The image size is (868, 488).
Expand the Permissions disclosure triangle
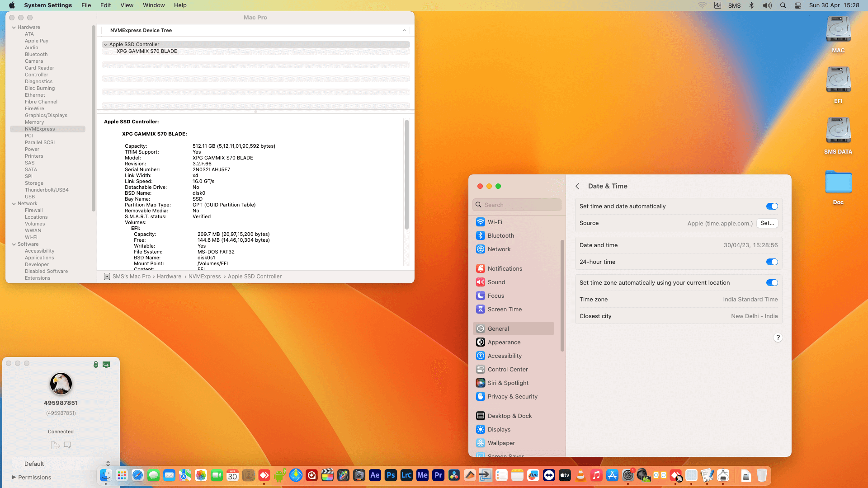tap(14, 477)
